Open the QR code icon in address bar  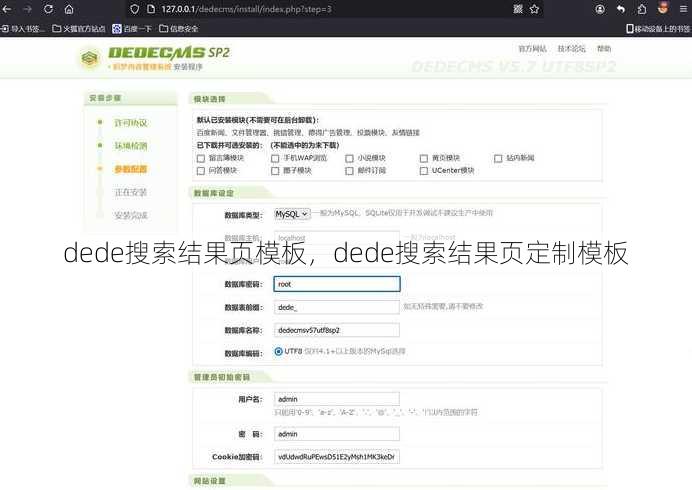518,9
